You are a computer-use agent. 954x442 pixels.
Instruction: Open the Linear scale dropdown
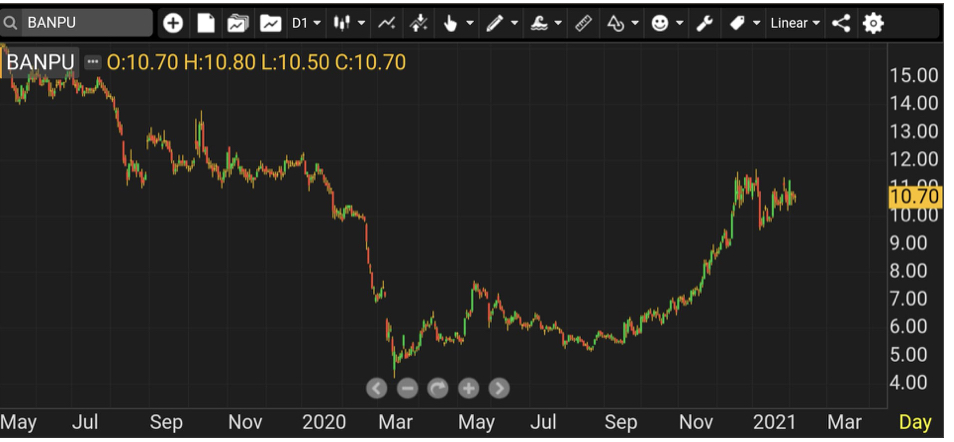(795, 23)
